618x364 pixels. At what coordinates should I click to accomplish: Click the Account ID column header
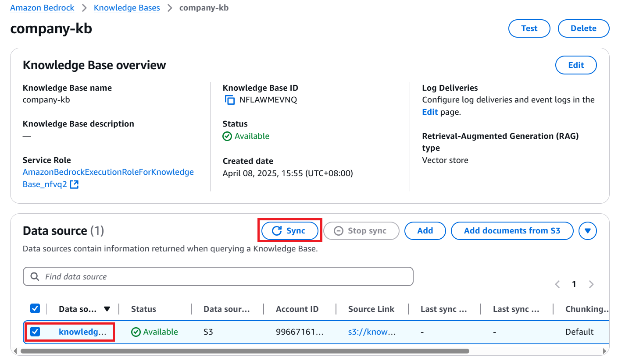(x=297, y=309)
